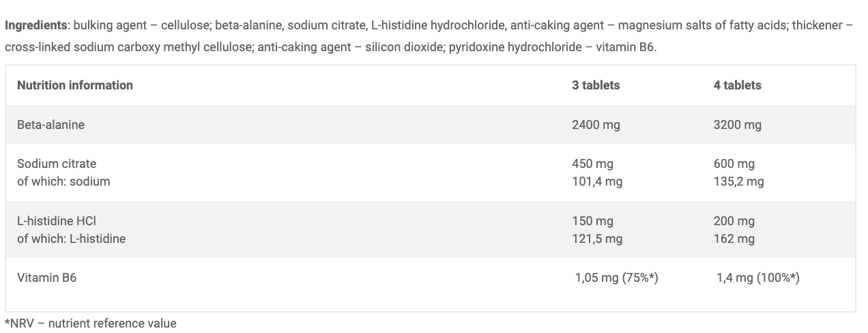This screenshot has width=868, height=333.
Task: Click the "of which: L-histidine" sub-label
Action: click(71, 239)
